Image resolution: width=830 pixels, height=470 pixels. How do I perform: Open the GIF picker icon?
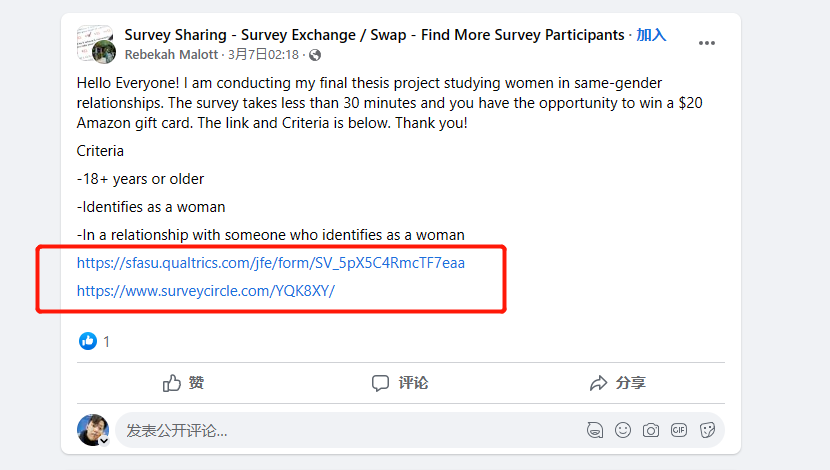679,431
